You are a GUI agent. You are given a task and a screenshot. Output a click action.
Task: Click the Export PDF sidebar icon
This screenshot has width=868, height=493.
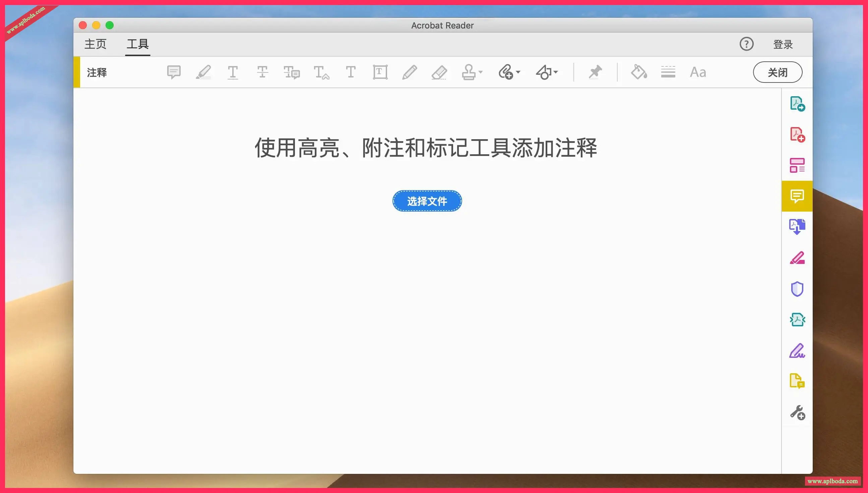tap(797, 104)
